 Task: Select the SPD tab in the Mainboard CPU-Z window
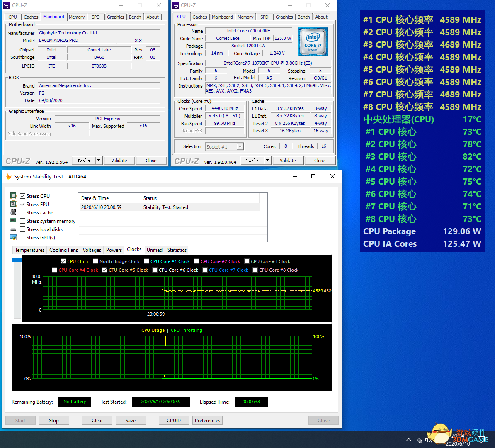[x=96, y=17]
